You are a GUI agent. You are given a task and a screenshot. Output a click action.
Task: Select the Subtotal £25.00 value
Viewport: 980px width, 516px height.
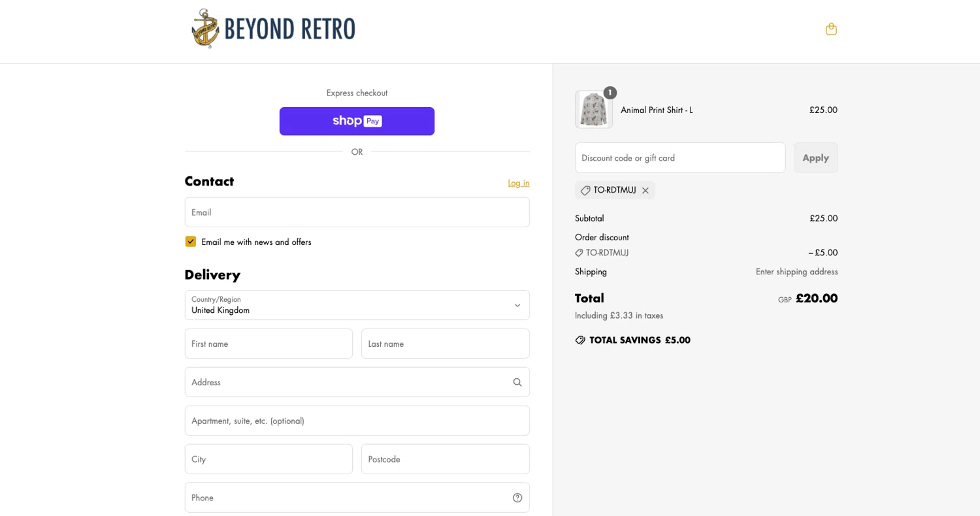coord(823,218)
